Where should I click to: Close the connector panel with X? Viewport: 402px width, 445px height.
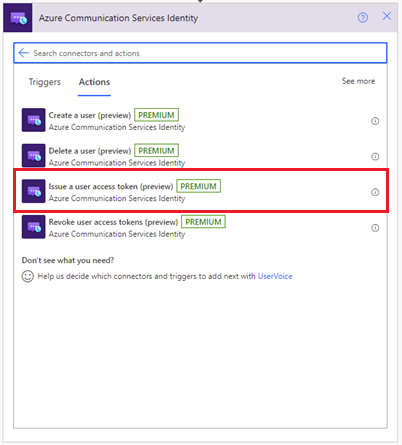click(x=387, y=16)
